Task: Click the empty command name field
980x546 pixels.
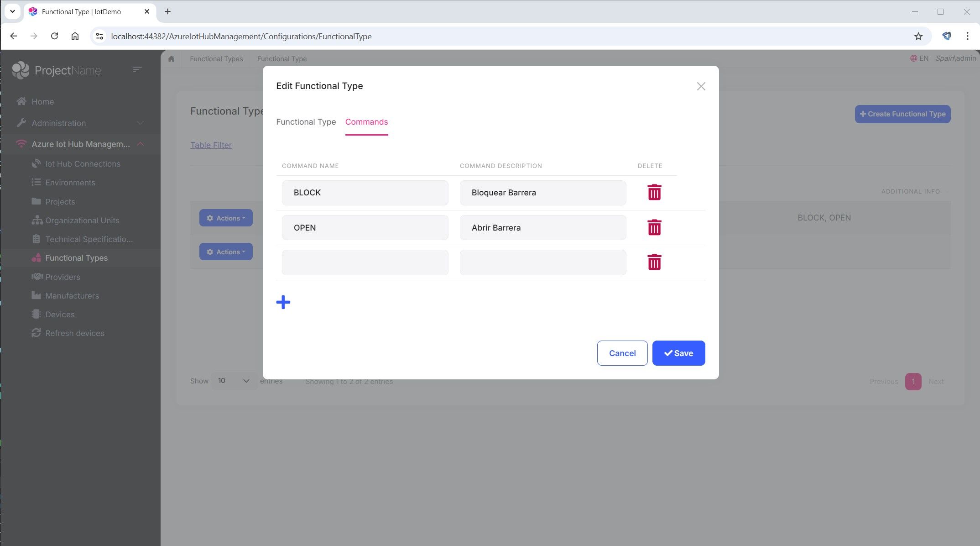Action: pos(365,262)
